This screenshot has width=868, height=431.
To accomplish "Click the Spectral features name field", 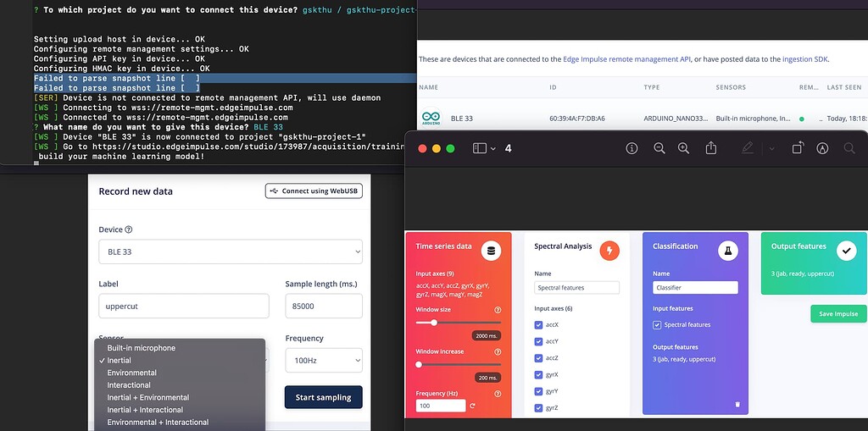I will click(576, 288).
